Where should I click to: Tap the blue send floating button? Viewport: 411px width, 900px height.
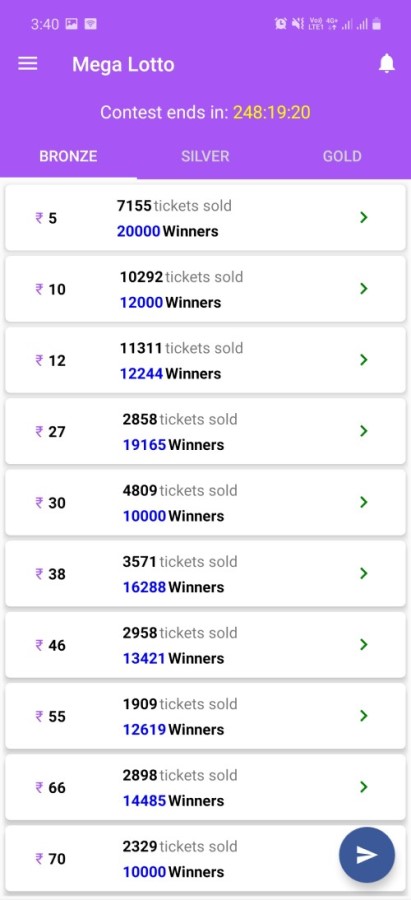(367, 855)
